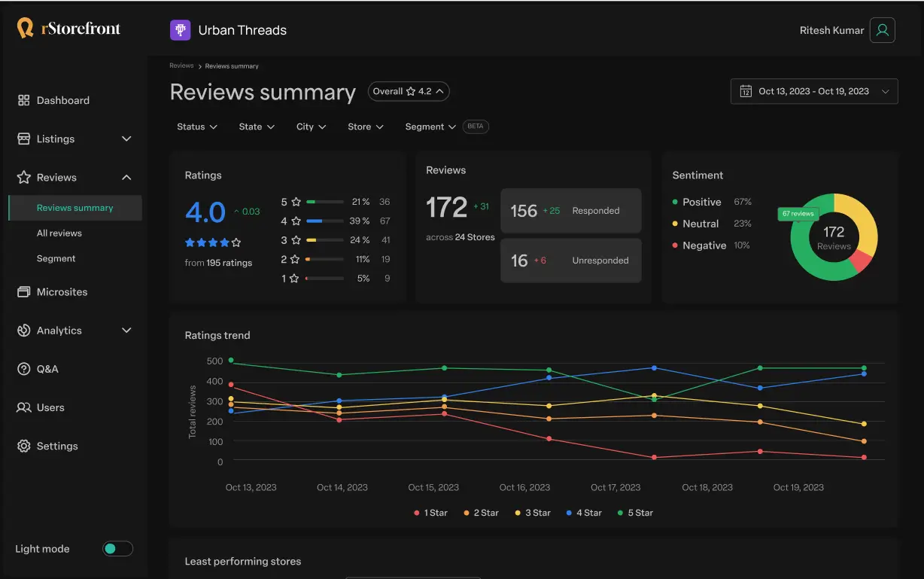This screenshot has width=924, height=579.
Task: Toggle 4 Star series in chart legend
Action: 584,513
